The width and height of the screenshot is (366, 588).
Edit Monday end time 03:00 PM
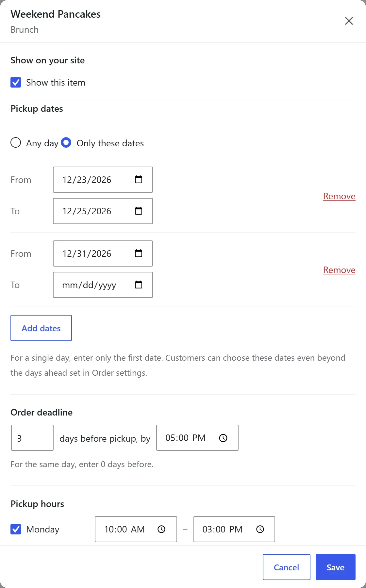[x=234, y=529]
